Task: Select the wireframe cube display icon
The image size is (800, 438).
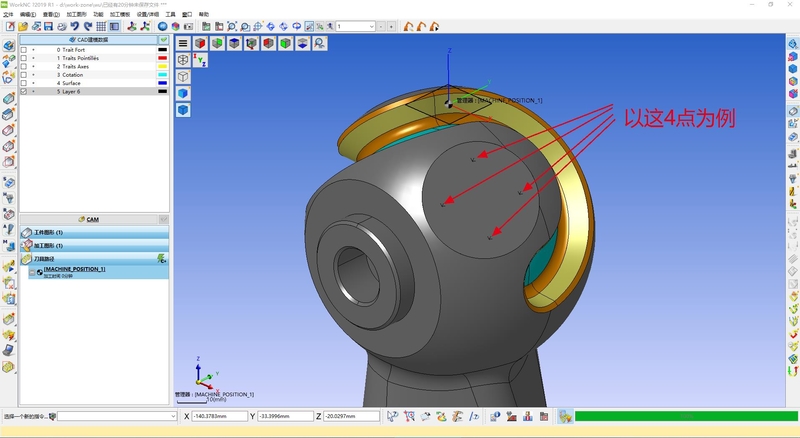Action: 183,60
